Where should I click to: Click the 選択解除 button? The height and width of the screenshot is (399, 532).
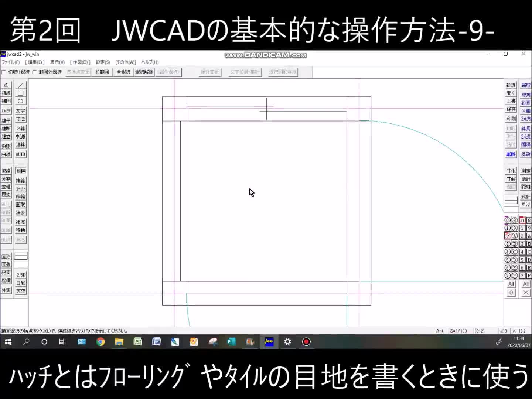point(144,72)
